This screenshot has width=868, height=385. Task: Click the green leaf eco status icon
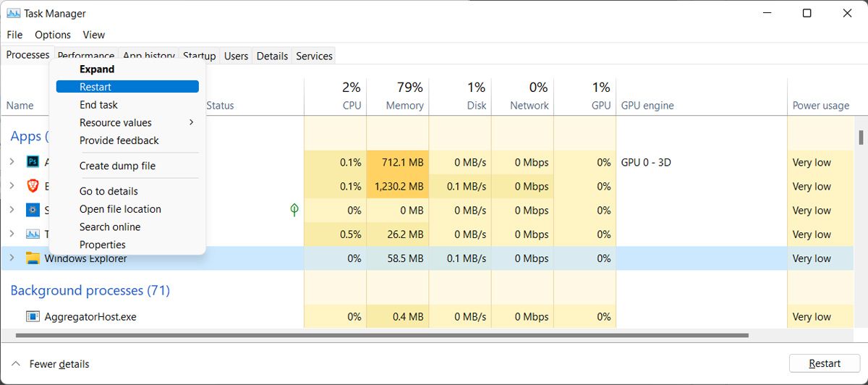pyautogui.click(x=294, y=210)
